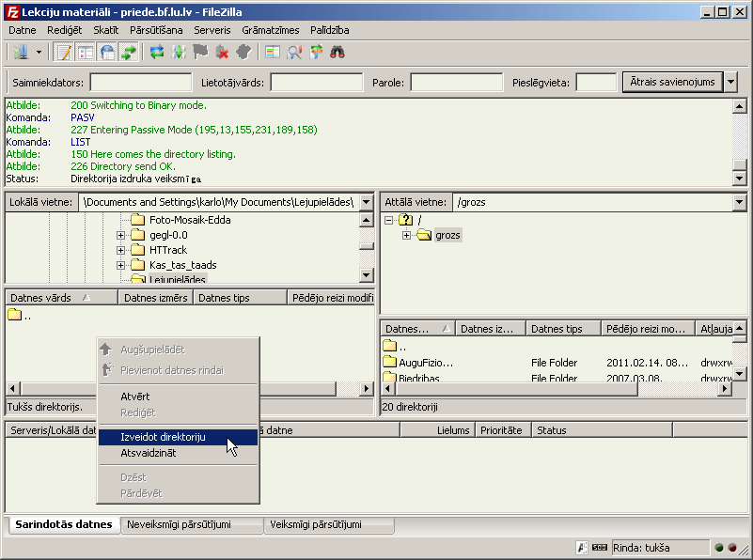Viewport: 753px width, 560px height.
Task: Toggle the transfer queue display
Action: coord(128,52)
